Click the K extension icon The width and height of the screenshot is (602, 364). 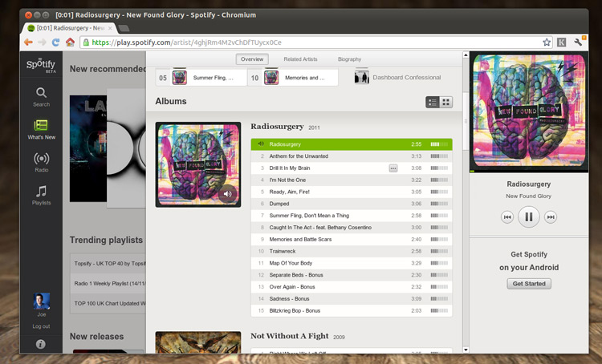(561, 42)
